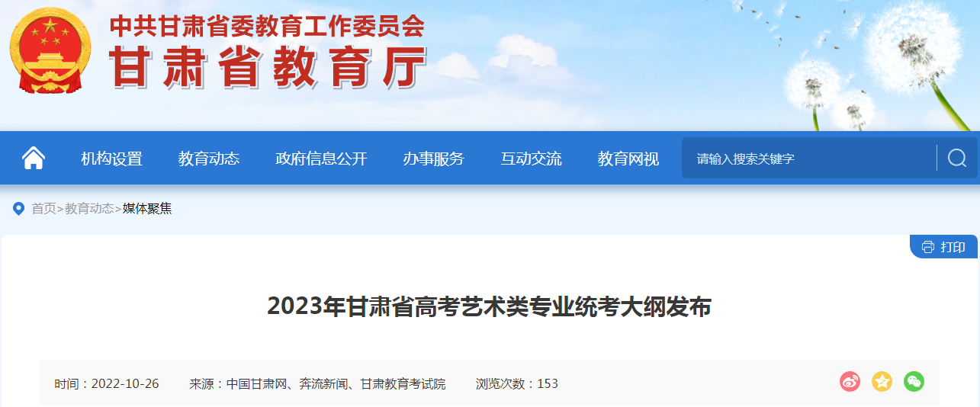The width and height of the screenshot is (980, 407).
Task: Go to 首页 in breadcrumb
Action: pos(43,208)
